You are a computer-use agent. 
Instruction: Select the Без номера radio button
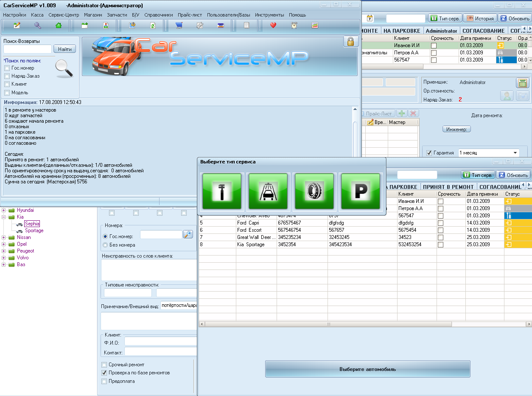105,245
